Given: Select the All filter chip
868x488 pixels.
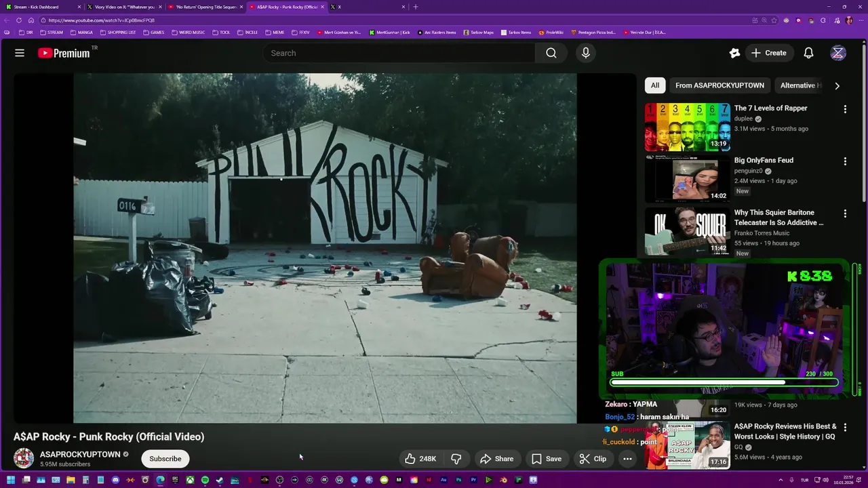Looking at the screenshot, I should 655,85.
